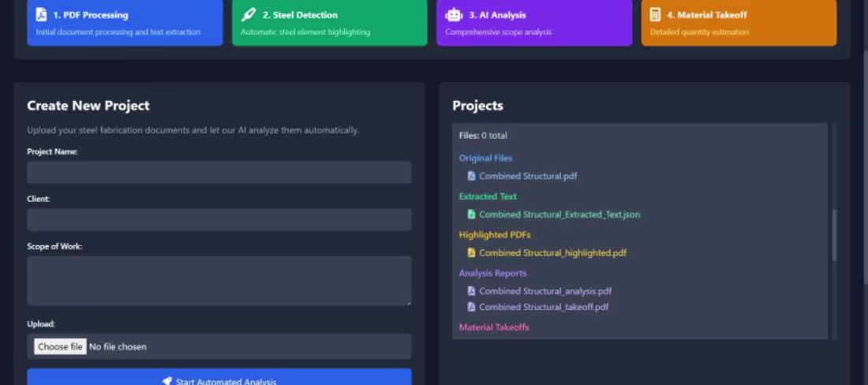868x385 pixels.
Task: Focus the Project Name input field
Action: [219, 173]
